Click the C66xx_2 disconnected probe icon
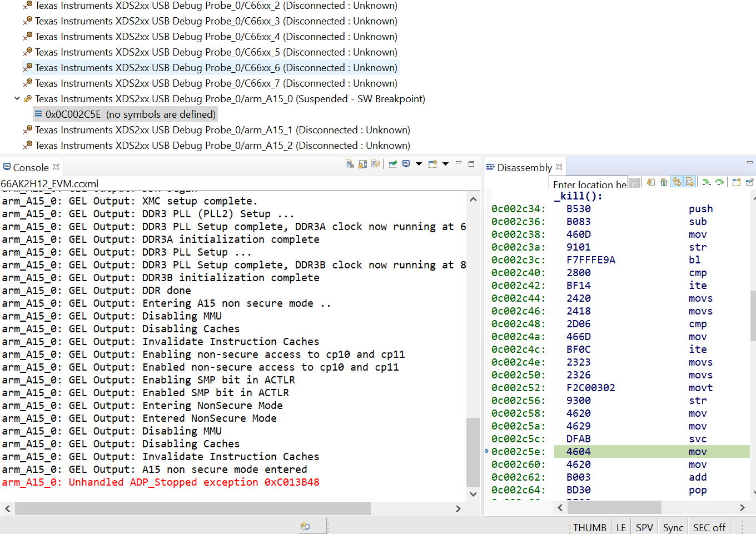The height and width of the screenshot is (534, 756). (x=28, y=5)
